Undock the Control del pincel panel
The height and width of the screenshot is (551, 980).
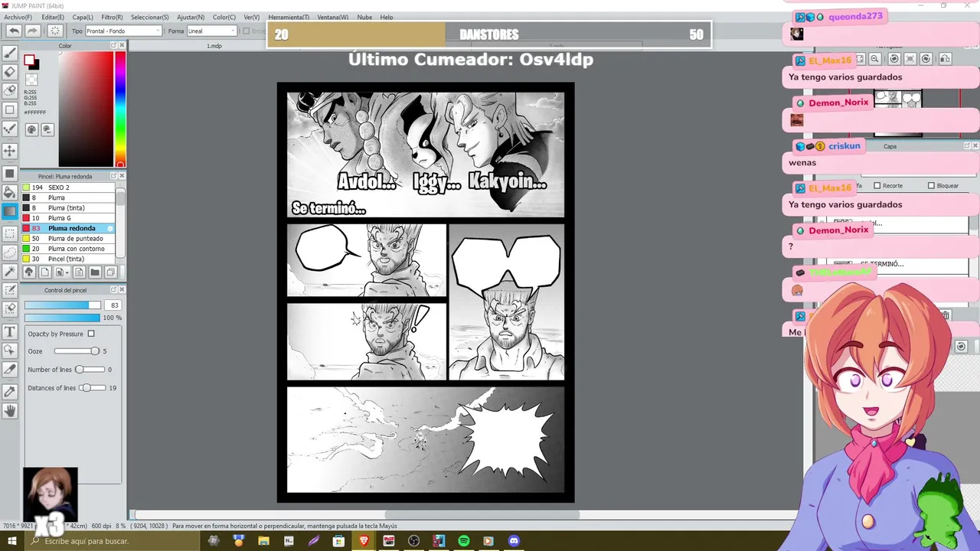[x=113, y=290]
